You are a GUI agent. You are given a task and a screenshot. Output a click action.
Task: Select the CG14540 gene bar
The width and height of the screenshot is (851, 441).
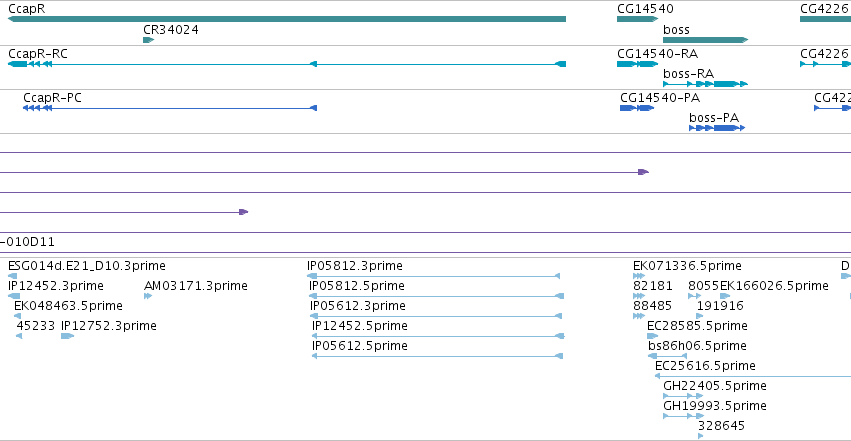637,19
